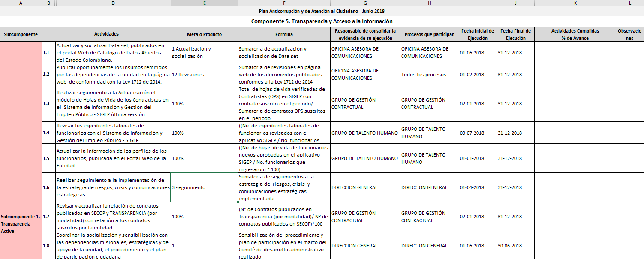644x259 pixels.
Task: Click the Actividades header cell
Action: pyautogui.click(x=106, y=34)
